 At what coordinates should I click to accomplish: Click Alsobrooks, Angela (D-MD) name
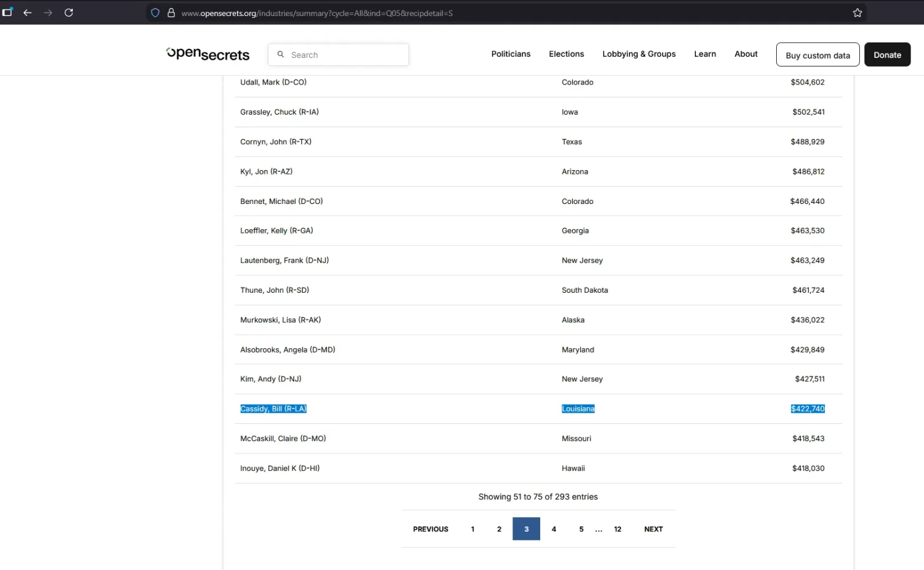click(288, 350)
